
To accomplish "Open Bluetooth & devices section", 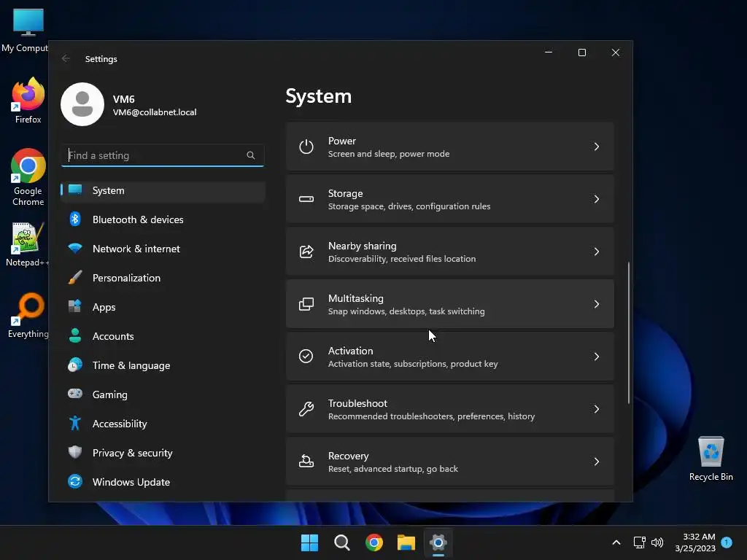I will tap(163, 219).
